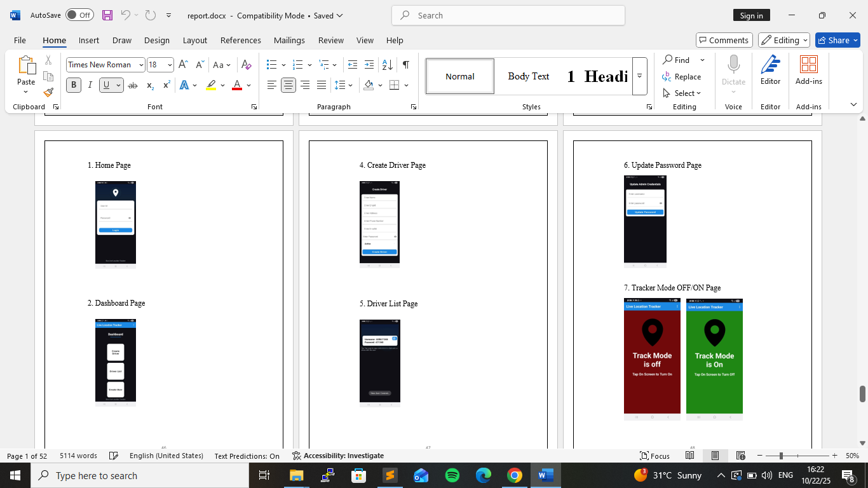The image size is (868, 488).
Task: Open Add-ins from the ribbon
Action: click(x=808, y=70)
